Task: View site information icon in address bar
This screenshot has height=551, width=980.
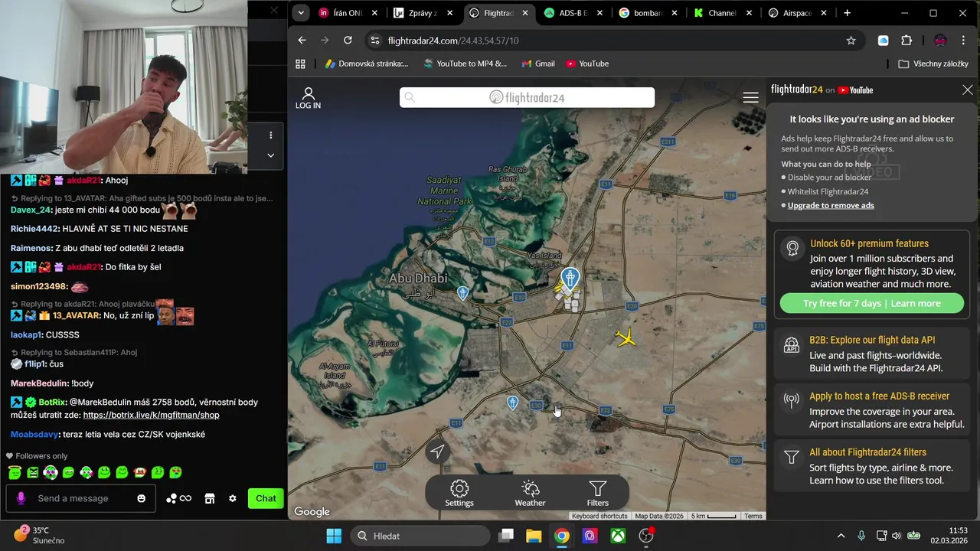Action: 374,41
